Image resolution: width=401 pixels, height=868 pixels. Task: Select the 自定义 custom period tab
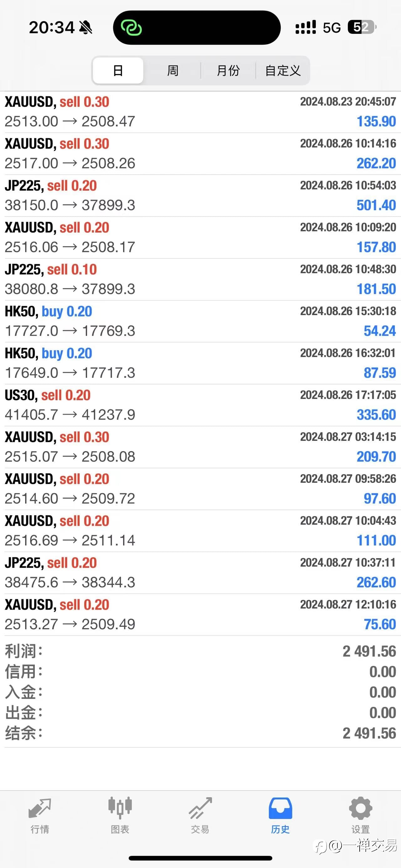click(283, 70)
